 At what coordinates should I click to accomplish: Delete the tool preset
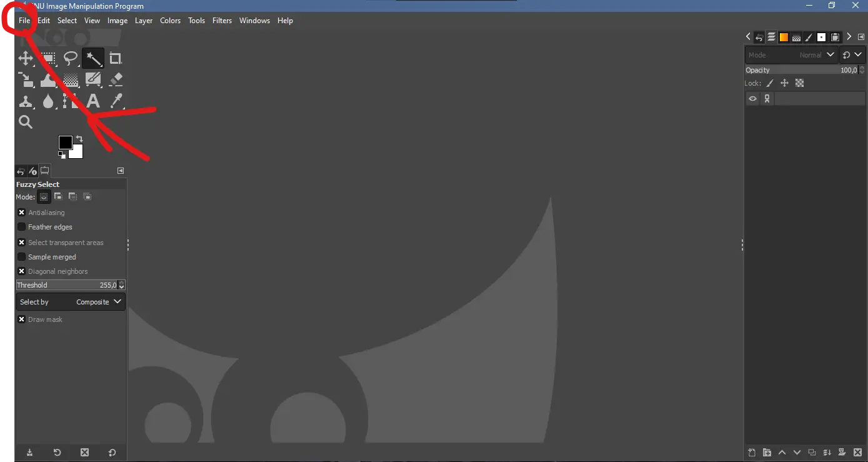[x=85, y=453]
